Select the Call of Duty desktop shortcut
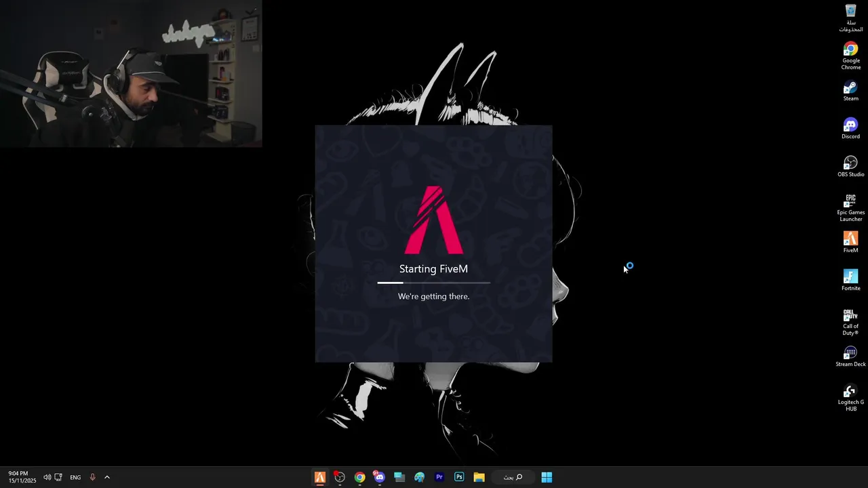 click(x=850, y=322)
